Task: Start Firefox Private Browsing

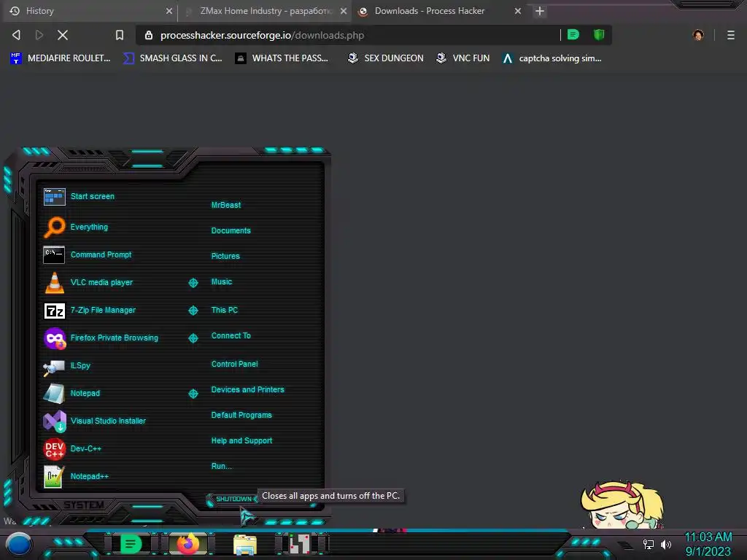Action: point(101,338)
